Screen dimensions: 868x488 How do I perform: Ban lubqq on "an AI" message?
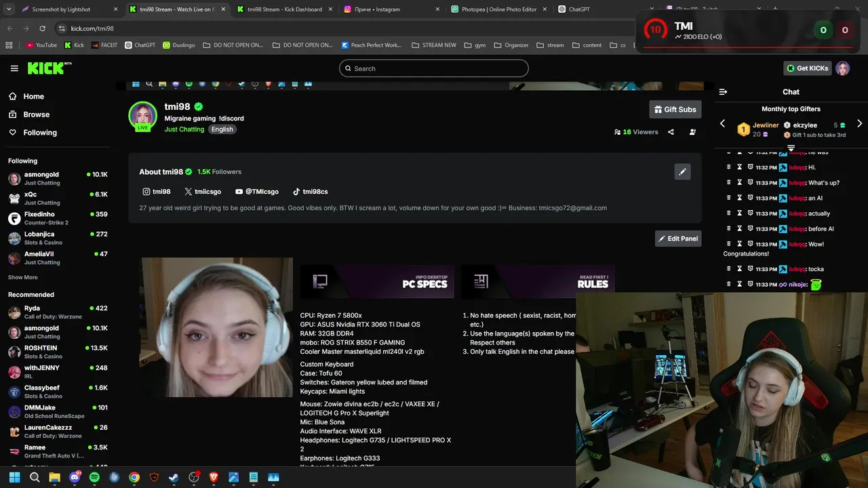tap(751, 198)
